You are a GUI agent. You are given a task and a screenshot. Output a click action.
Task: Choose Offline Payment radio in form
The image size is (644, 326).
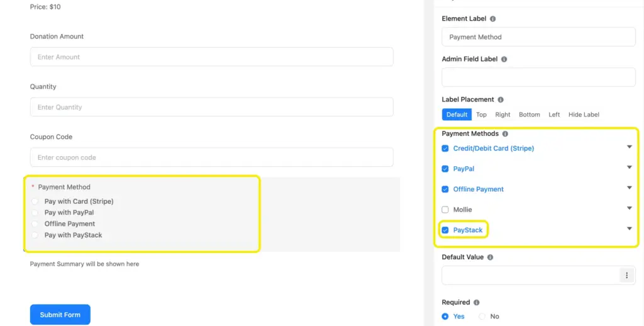point(35,224)
